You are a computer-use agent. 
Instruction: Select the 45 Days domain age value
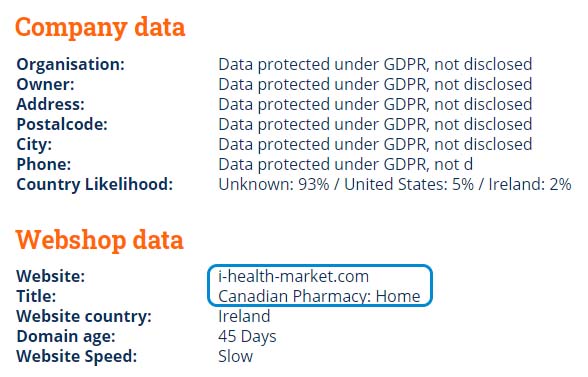247,336
